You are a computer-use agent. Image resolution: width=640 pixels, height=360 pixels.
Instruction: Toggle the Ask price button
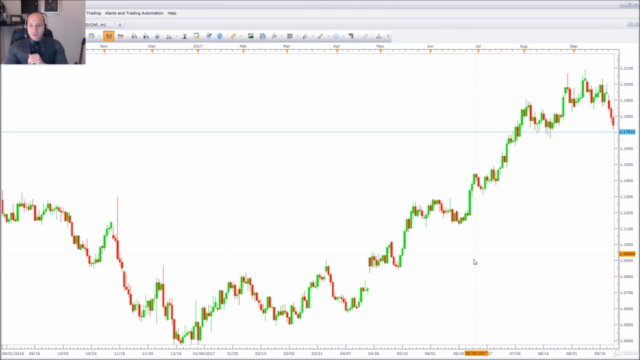120,36
